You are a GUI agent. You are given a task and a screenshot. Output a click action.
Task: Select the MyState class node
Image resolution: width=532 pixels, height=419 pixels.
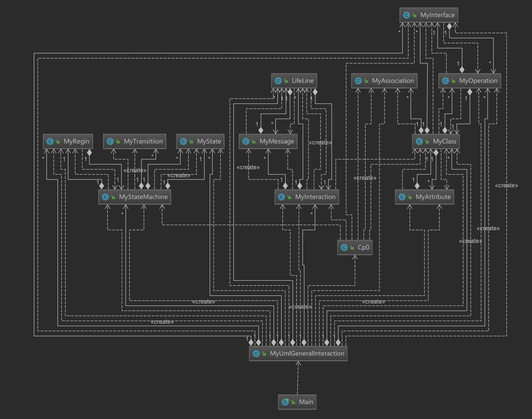(209, 141)
